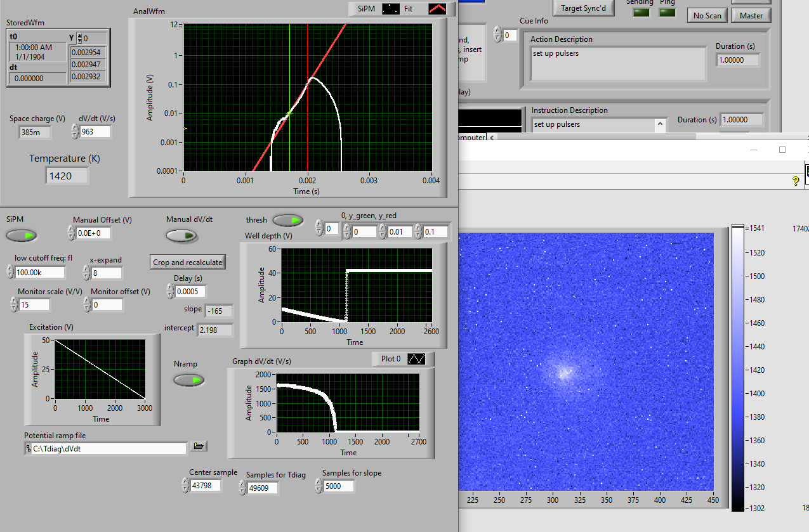
Task: Click the yellow help question mark icon
Action: tap(795, 181)
